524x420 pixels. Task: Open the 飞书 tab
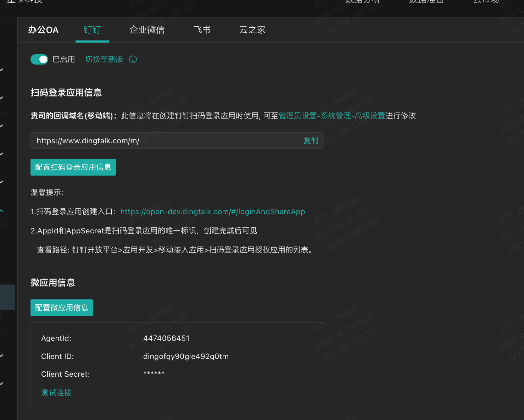point(202,30)
